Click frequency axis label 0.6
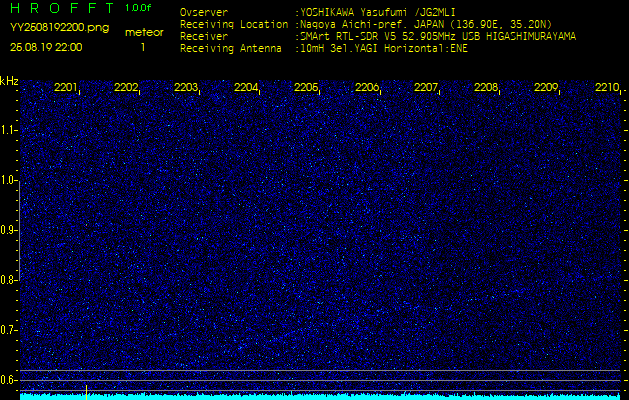 [8, 380]
